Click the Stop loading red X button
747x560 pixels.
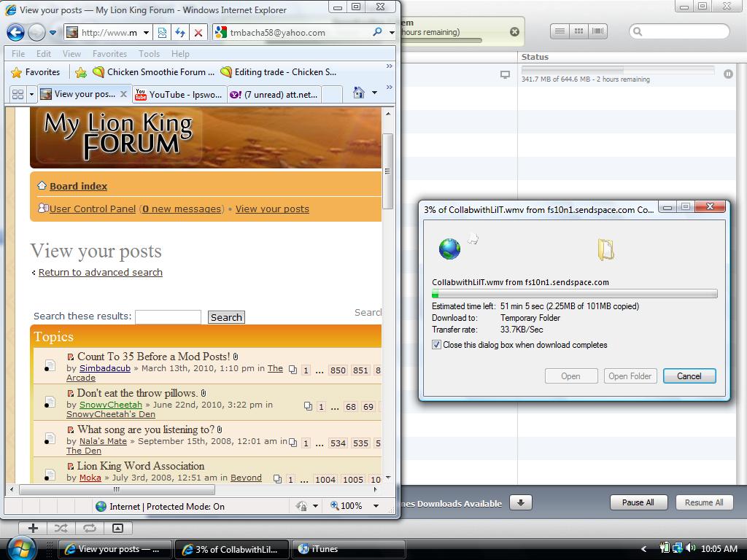point(198,32)
